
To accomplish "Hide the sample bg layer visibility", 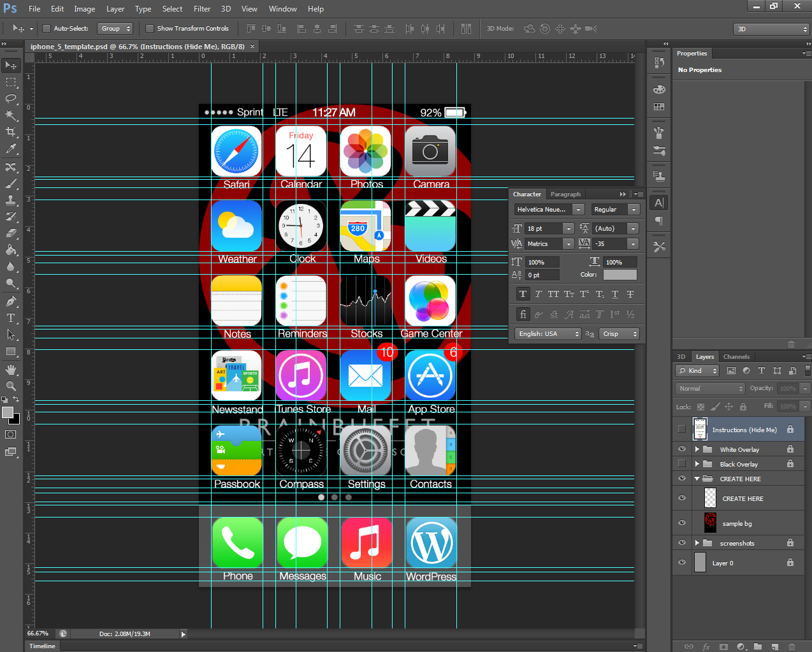I will click(x=681, y=523).
